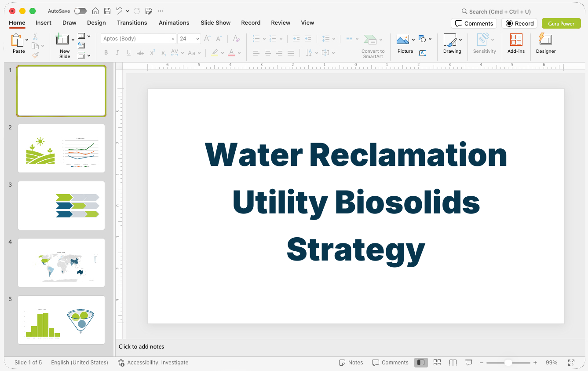Expand the New Slide layout arrow
588x371 pixels.
73,40
